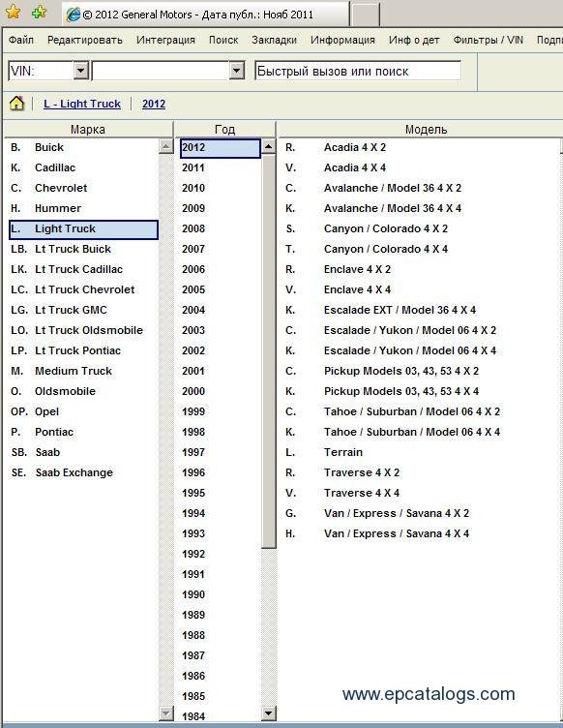This screenshot has width=563, height=728.
Task: Open the Поиск menu
Action: 223,40
